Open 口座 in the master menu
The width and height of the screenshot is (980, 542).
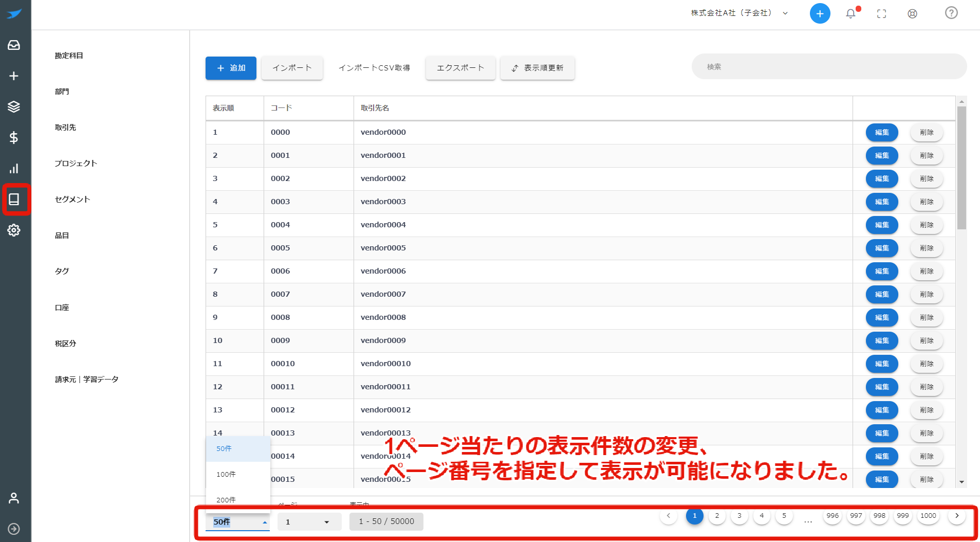click(62, 308)
